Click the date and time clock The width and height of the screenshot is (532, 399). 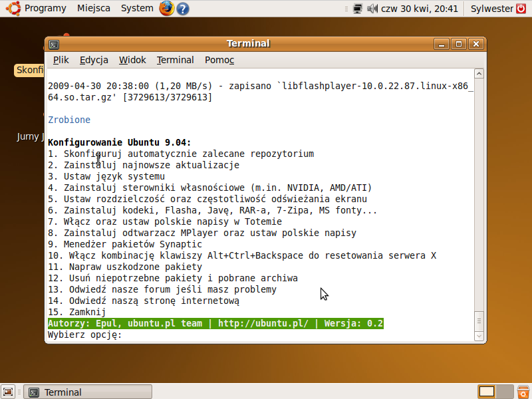(x=420, y=9)
